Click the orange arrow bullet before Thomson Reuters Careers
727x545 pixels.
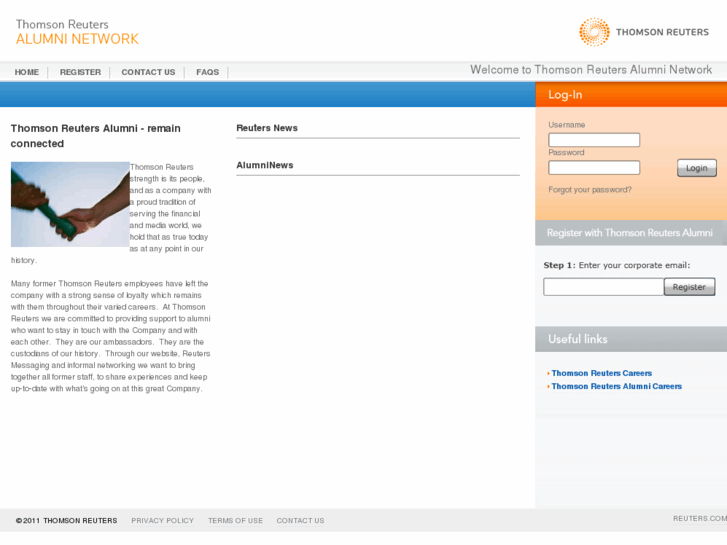(548, 373)
